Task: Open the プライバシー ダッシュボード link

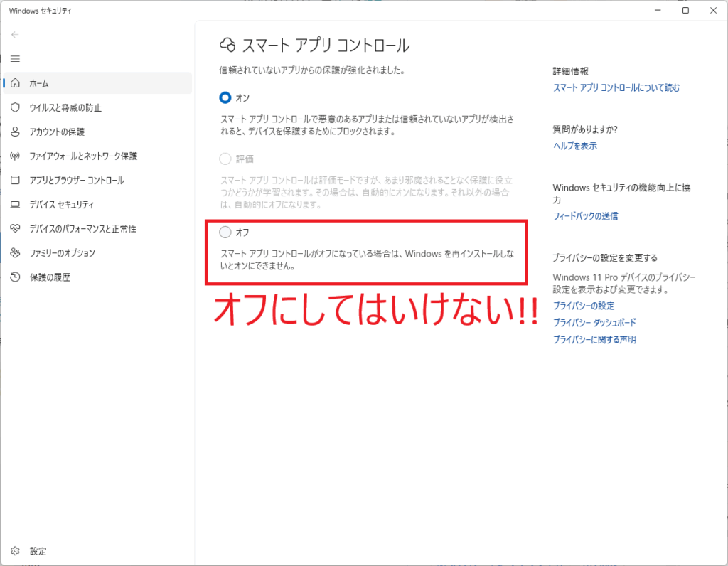Action: click(x=594, y=322)
